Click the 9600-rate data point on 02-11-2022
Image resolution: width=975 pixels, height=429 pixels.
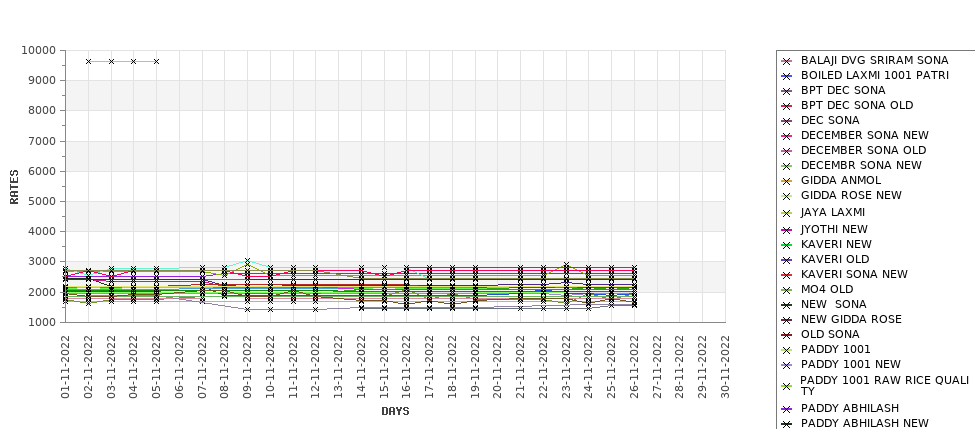tap(88, 62)
